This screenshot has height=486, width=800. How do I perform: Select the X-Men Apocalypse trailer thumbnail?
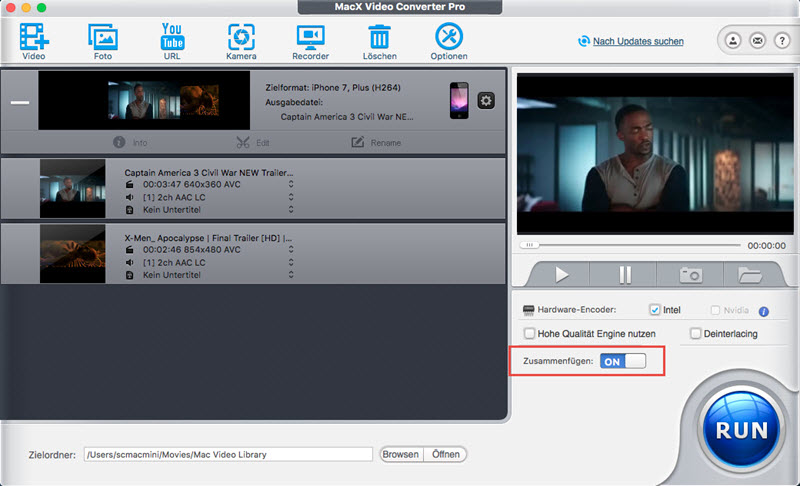(72, 253)
